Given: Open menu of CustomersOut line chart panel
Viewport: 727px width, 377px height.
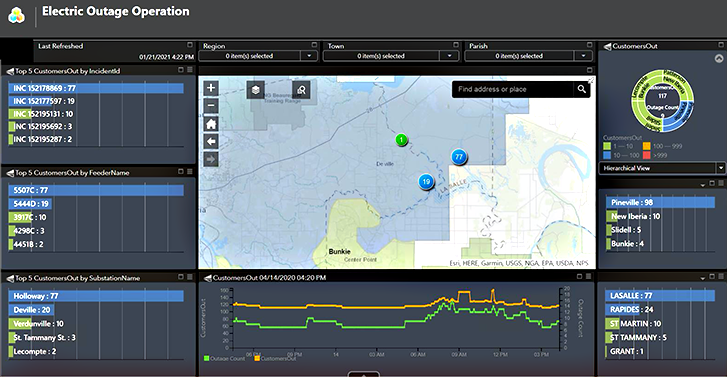Looking at the screenshot, I should (588, 276).
